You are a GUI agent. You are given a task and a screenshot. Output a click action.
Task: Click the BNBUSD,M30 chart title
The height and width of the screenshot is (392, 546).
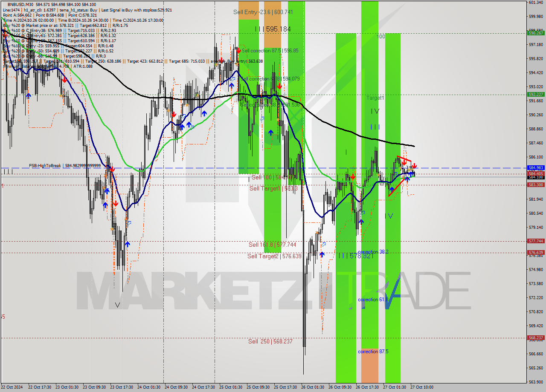(x=20, y=4)
